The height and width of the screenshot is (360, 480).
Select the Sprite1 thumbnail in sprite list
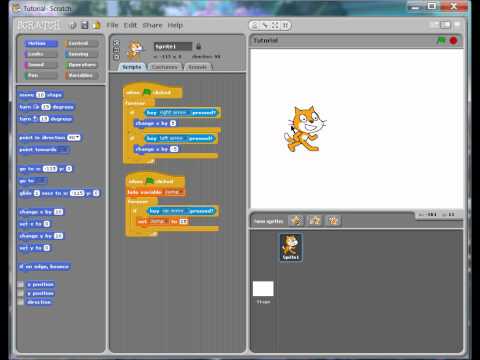291,247
